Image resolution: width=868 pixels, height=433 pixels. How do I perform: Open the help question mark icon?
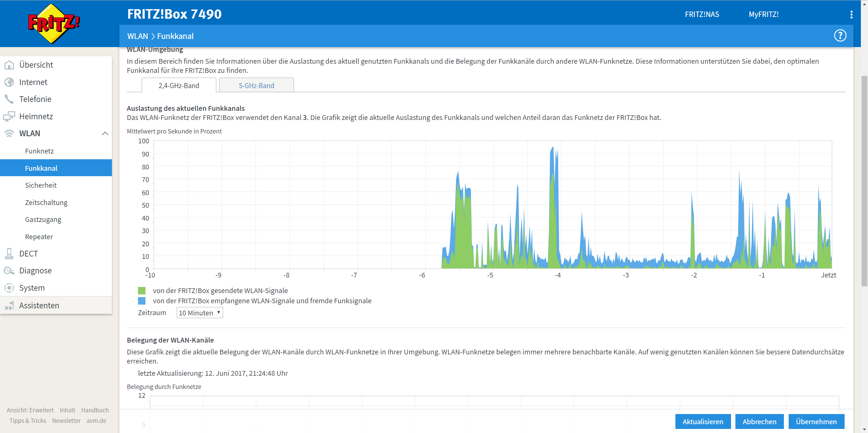840,36
